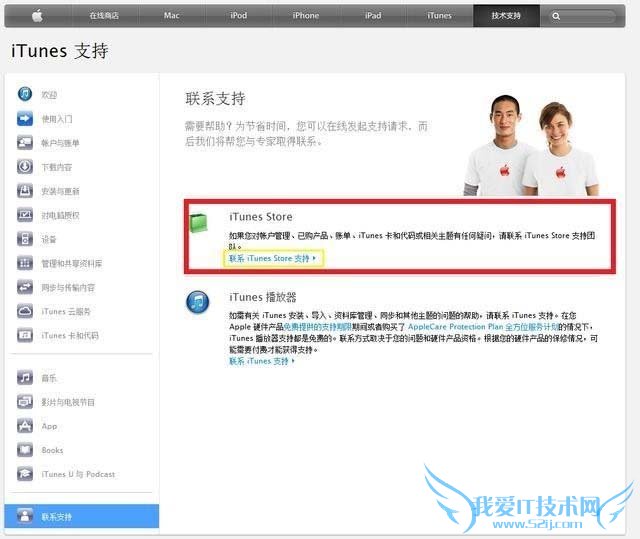Click the 管理和共享资料库 grid icon
The image size is (640, 539).
coord(25,263)
